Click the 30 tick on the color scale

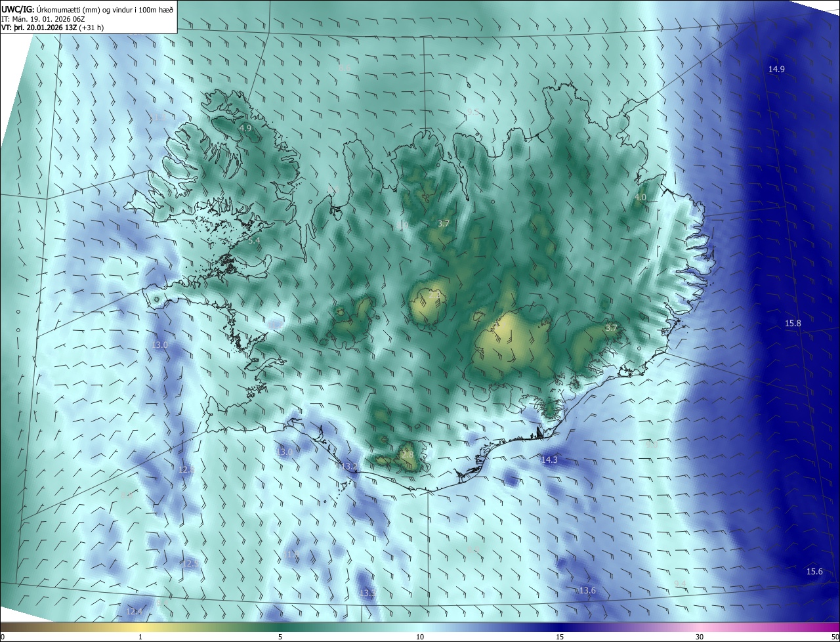700,637
